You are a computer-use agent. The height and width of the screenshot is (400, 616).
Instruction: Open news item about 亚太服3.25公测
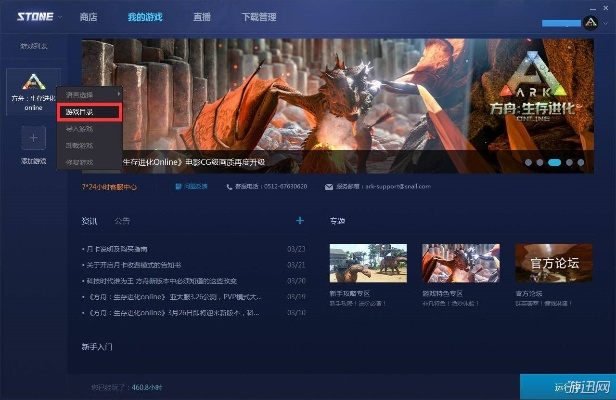pos(174,297)
